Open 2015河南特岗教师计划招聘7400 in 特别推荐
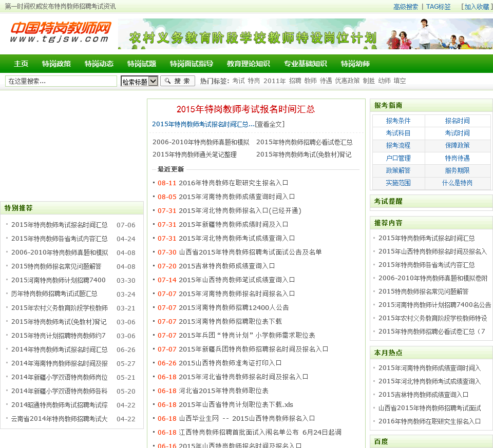 (59, 280)
